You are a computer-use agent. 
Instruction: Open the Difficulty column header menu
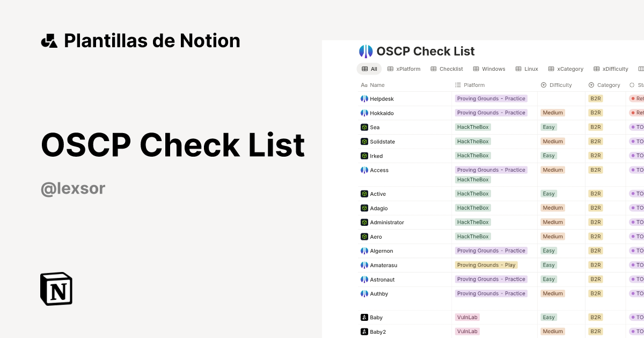[560, 85]
